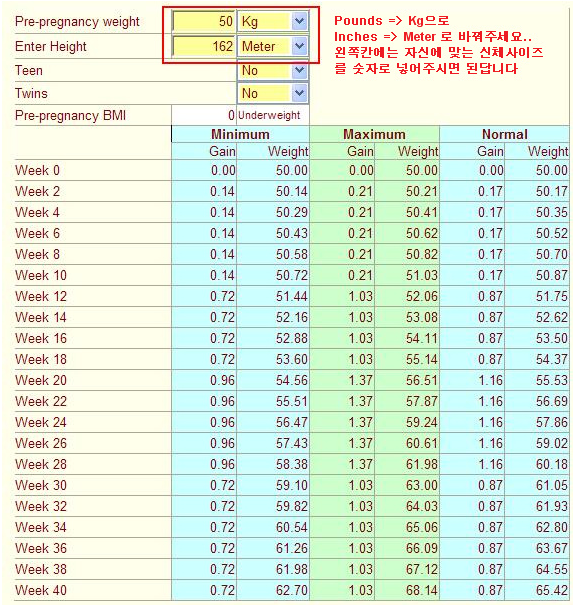Click the Week 34 row label

pos(41,527)
